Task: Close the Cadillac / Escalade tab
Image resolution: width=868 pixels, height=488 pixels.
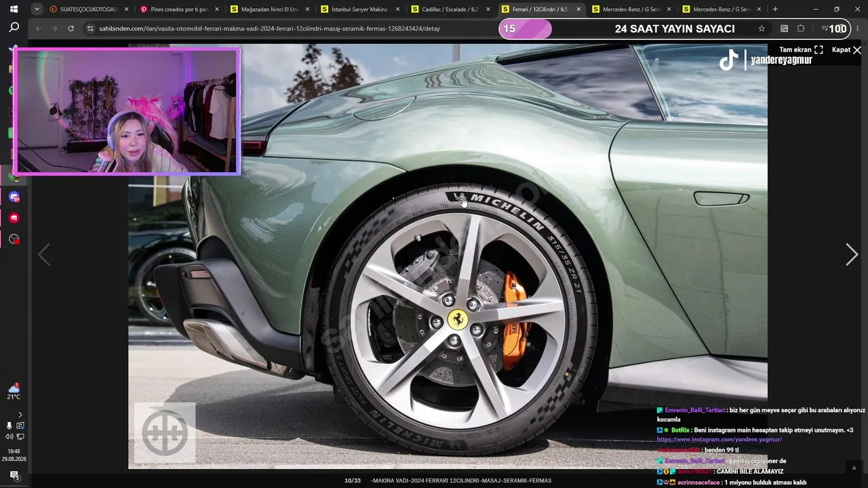Action: coord(488,9)
